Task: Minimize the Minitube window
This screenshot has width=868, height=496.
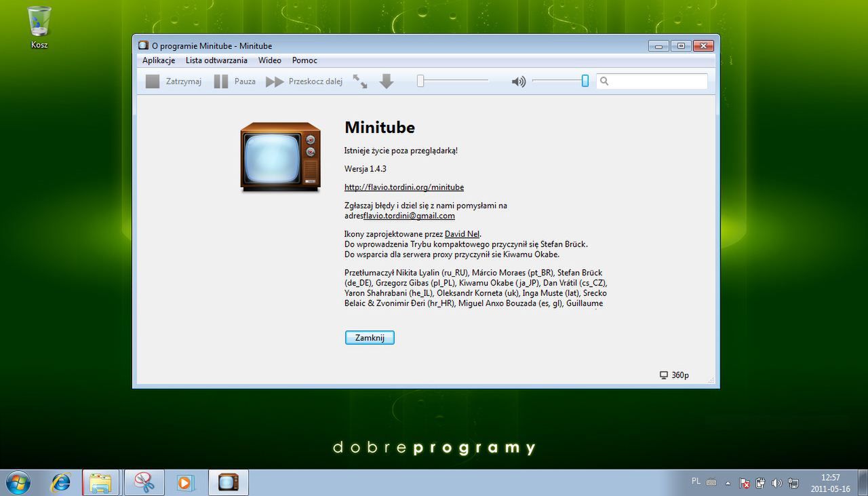Action: [x=658, y=45]
